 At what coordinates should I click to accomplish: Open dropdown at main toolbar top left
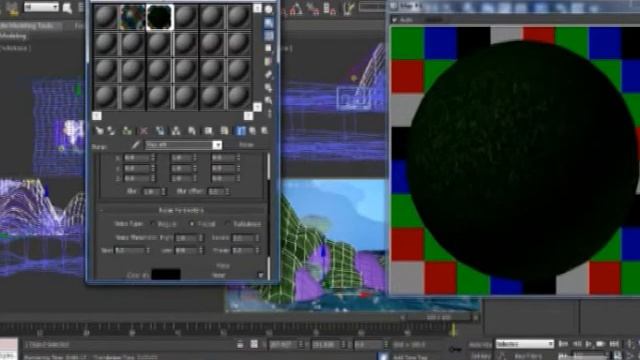click(x=41, y=7)
